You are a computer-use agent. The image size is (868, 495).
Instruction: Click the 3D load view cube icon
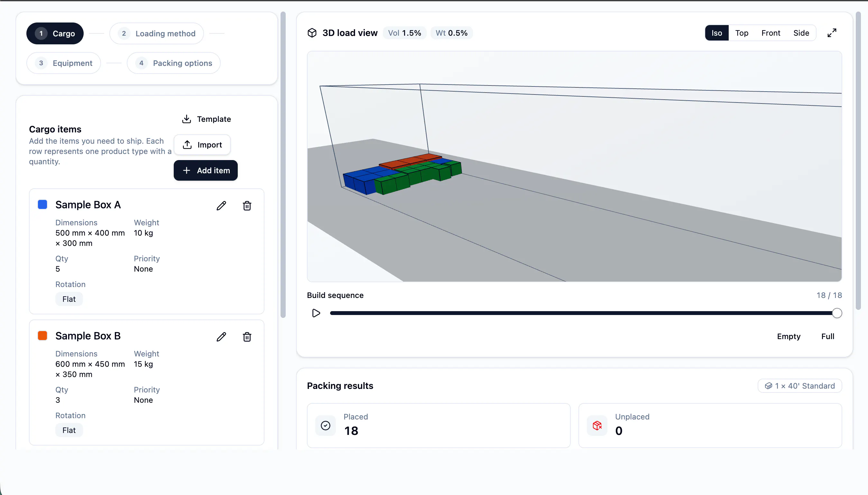pos(312,33)
